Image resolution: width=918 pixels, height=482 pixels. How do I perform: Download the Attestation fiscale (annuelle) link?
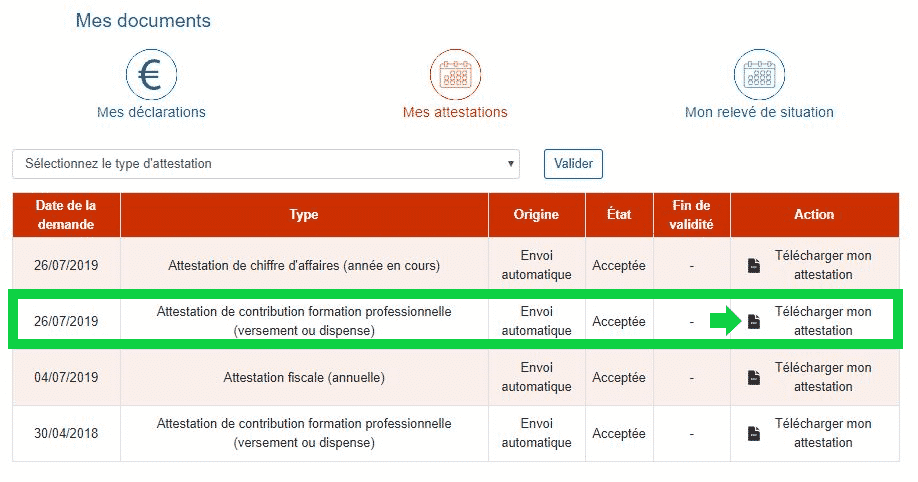pos(823,377)
